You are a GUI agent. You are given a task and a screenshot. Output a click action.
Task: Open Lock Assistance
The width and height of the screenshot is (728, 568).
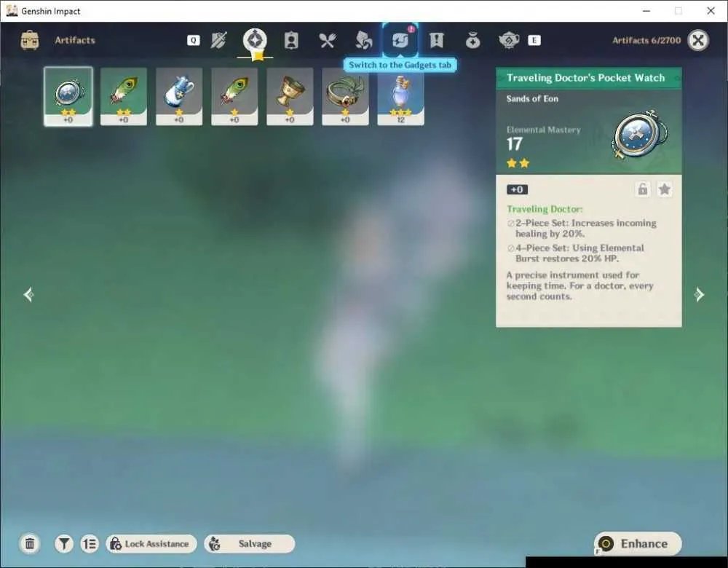[x=151, y=543]
